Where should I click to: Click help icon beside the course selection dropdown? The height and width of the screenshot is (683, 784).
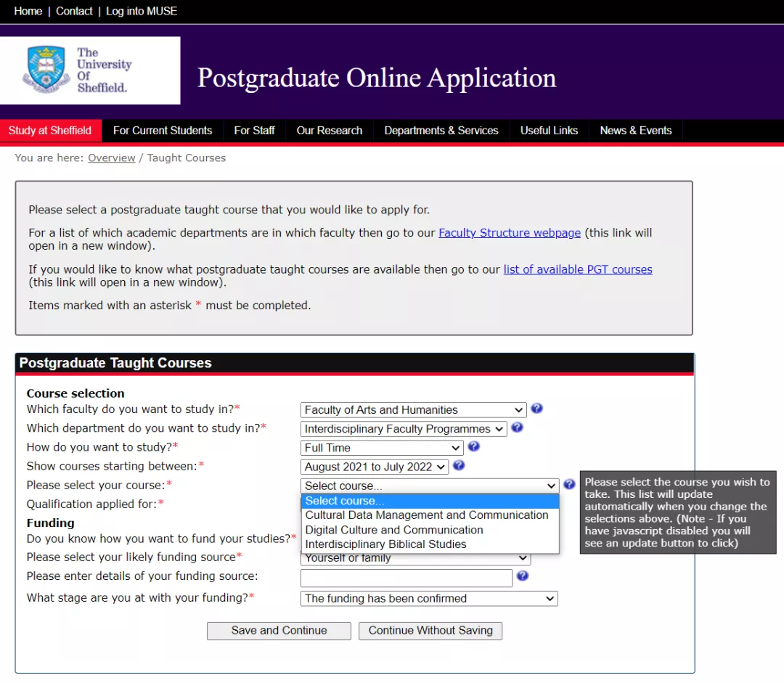pyautogui.click(x=569, y=484)
